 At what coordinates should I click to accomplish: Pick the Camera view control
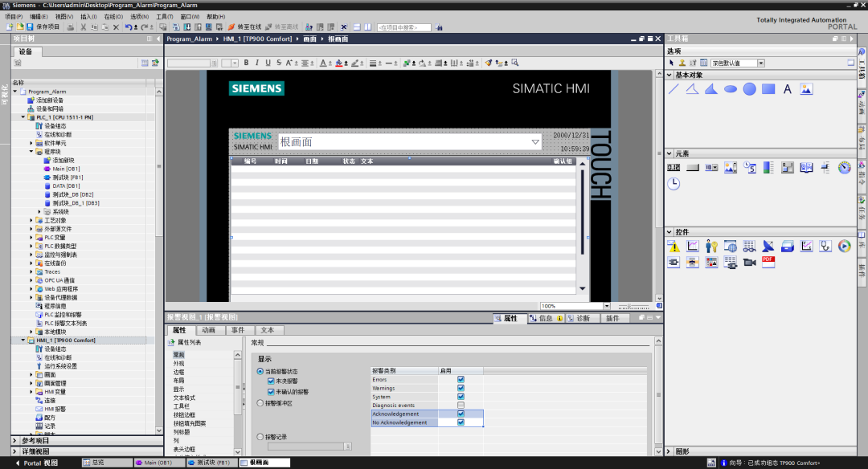click(x=750, y=262)
